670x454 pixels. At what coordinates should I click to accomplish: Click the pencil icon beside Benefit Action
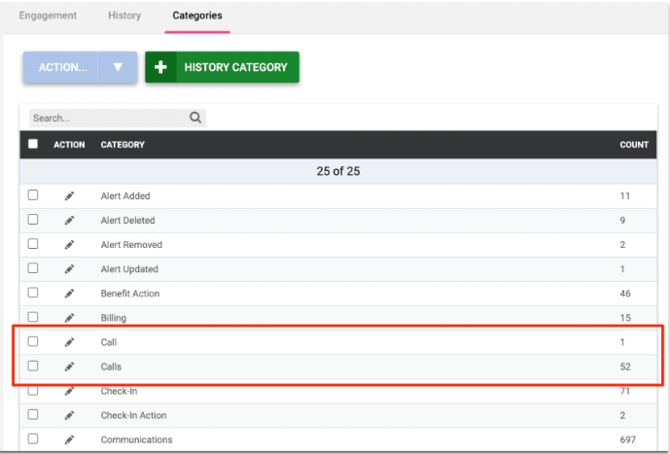(69, 293)
